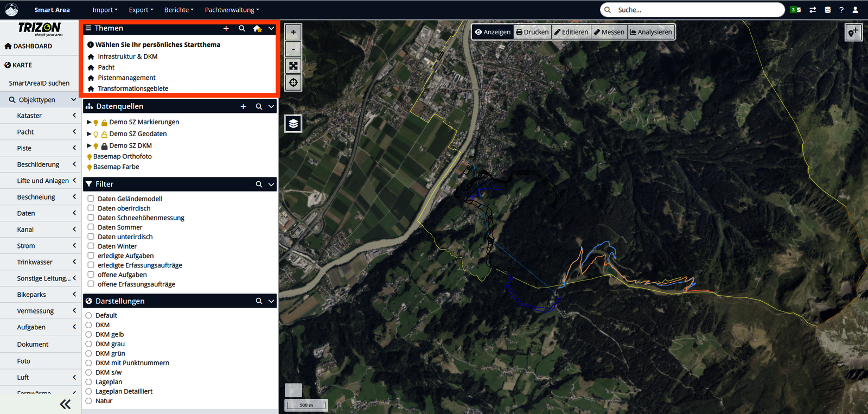Click the search icon in Datenquellen header
This screenshot has height=414, width=868.
click(x=259, y=107)
